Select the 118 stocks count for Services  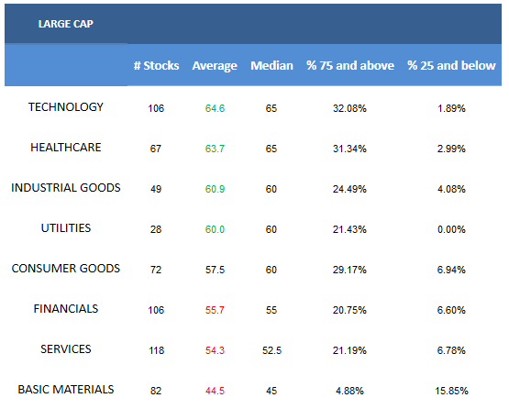(156, 350)
